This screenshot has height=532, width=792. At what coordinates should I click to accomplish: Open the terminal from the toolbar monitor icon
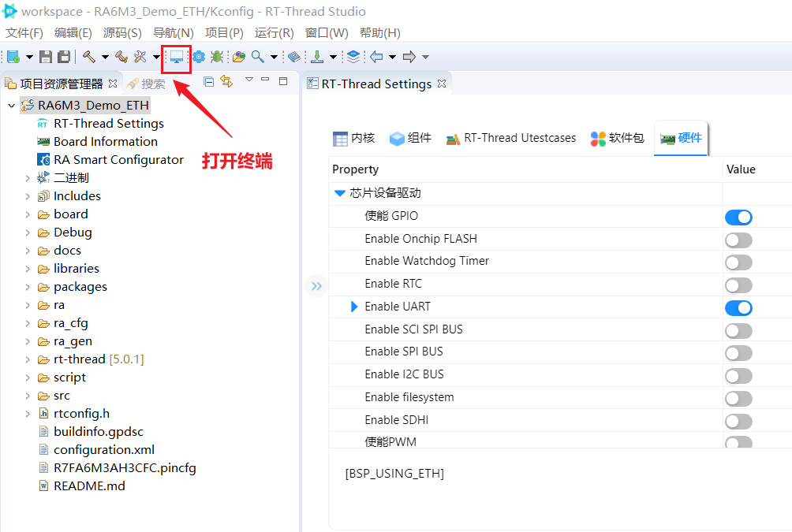click(x=176, y=57)
